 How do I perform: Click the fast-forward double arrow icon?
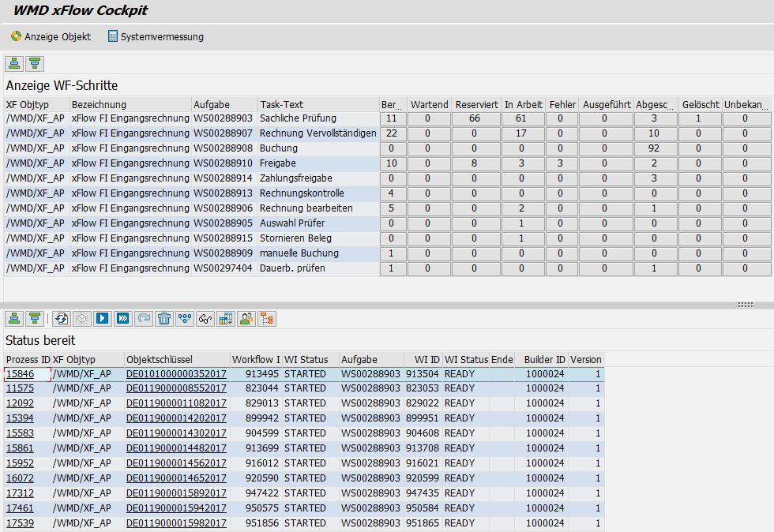[122, 319]
